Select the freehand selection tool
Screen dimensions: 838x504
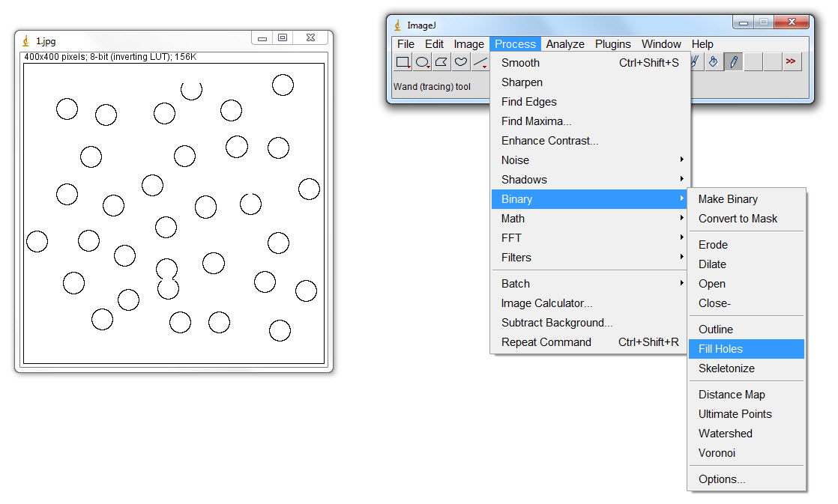click(x=460, y=61)
